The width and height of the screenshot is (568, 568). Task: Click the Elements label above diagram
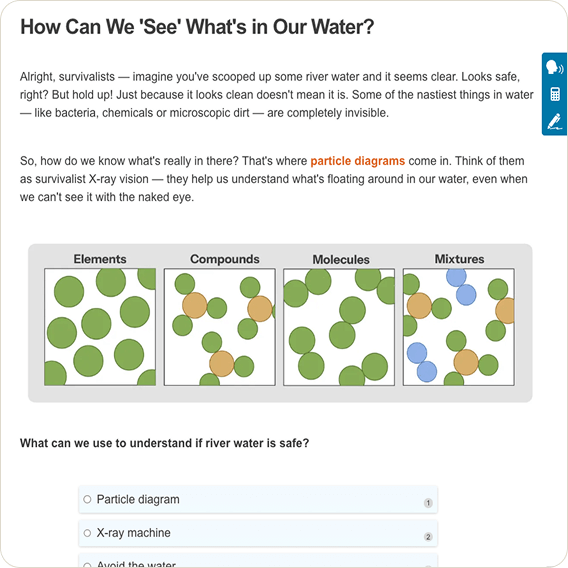pyautogui.click(x=100, y=259)
